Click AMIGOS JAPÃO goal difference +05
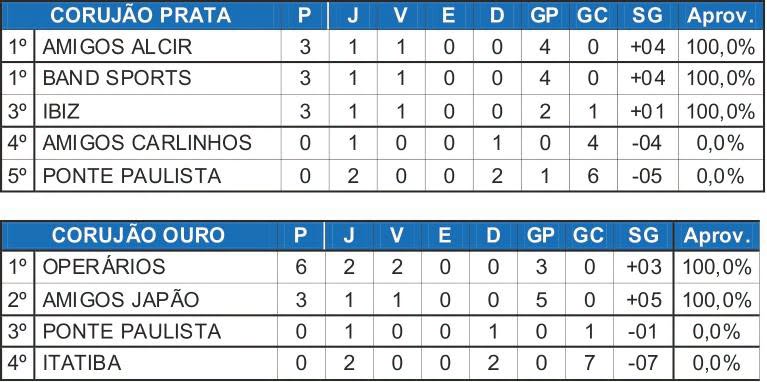Viewport: 767px width, 382px height. pos(644,300)
